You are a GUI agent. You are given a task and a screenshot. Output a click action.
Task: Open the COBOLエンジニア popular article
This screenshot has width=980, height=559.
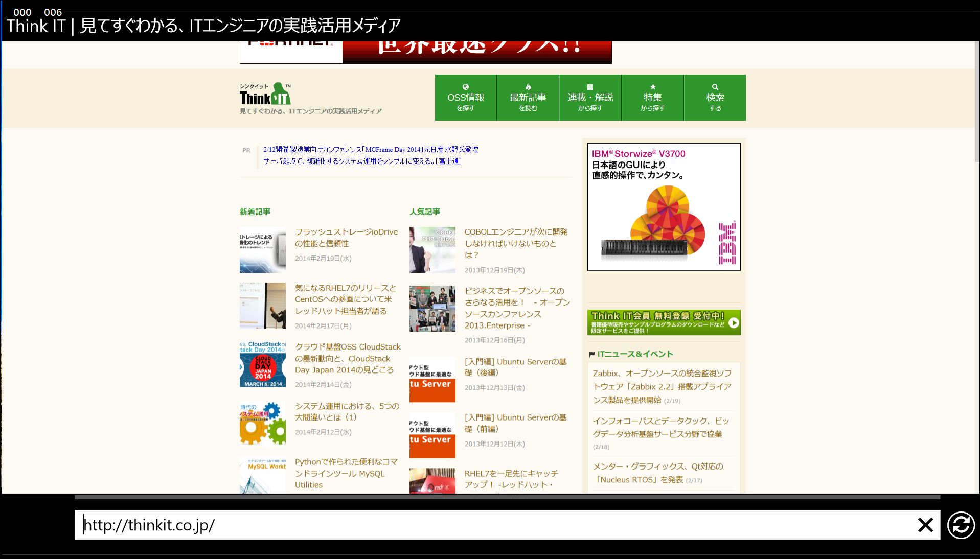tap(516, 243)
